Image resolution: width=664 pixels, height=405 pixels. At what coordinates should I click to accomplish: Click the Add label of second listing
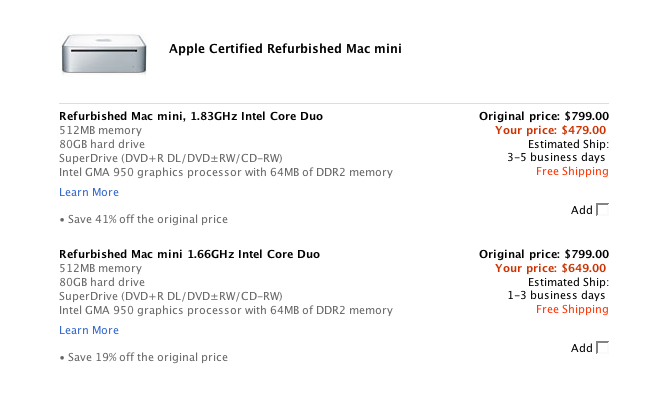click(581, 348)
